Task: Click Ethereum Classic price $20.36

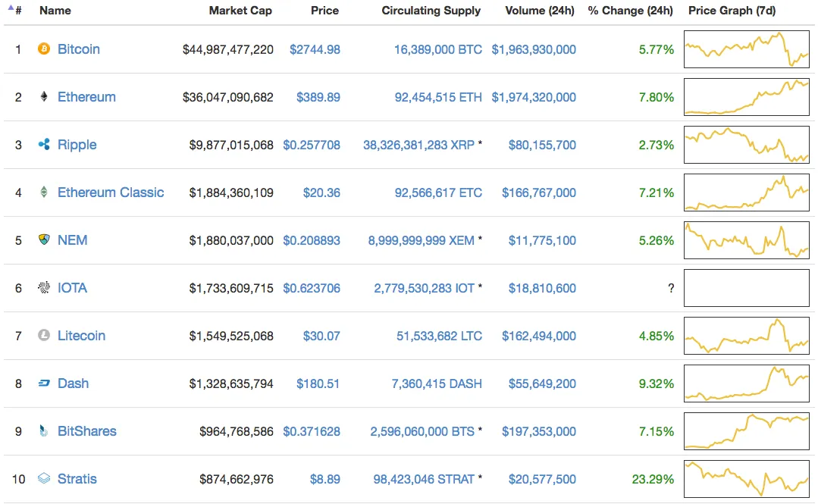Action: tap(321, 193)
